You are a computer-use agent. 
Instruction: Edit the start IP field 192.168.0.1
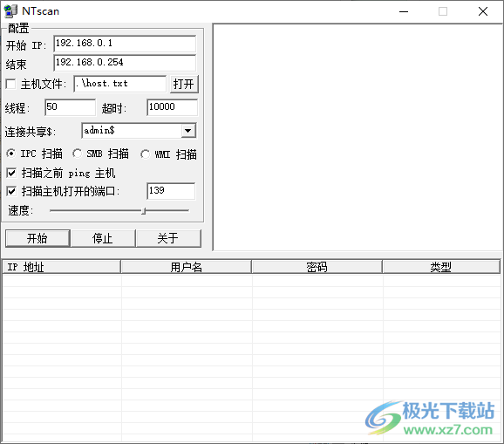[125, 44]
